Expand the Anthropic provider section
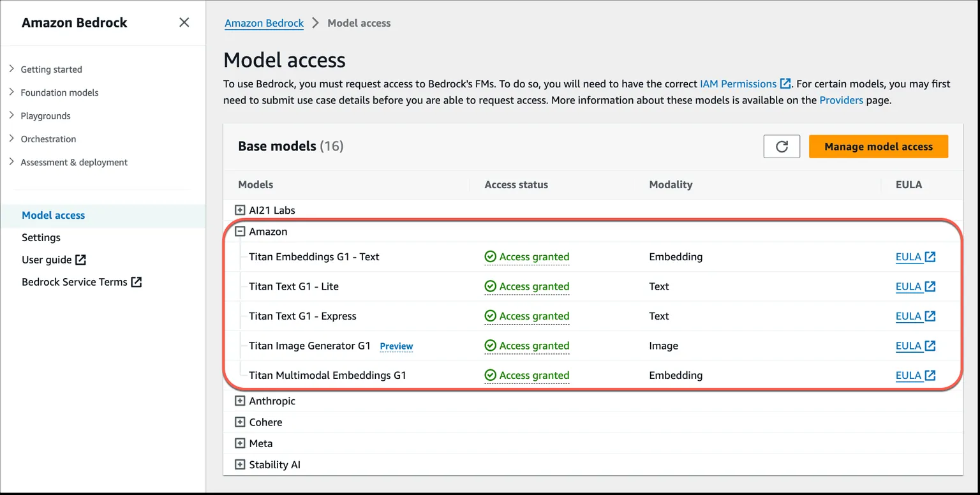 tap(239, 401)
